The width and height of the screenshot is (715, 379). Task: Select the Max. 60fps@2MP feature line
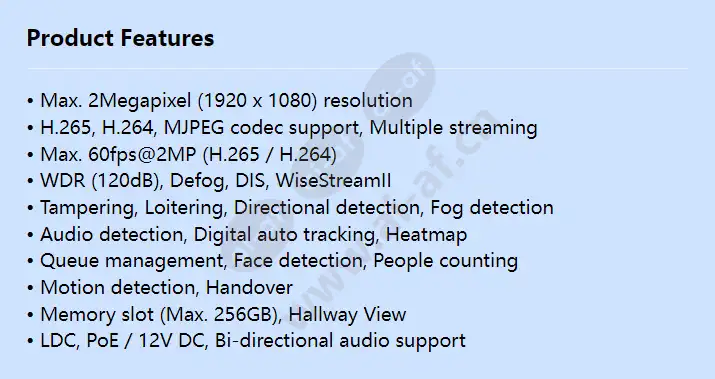[x=182, y=155]
